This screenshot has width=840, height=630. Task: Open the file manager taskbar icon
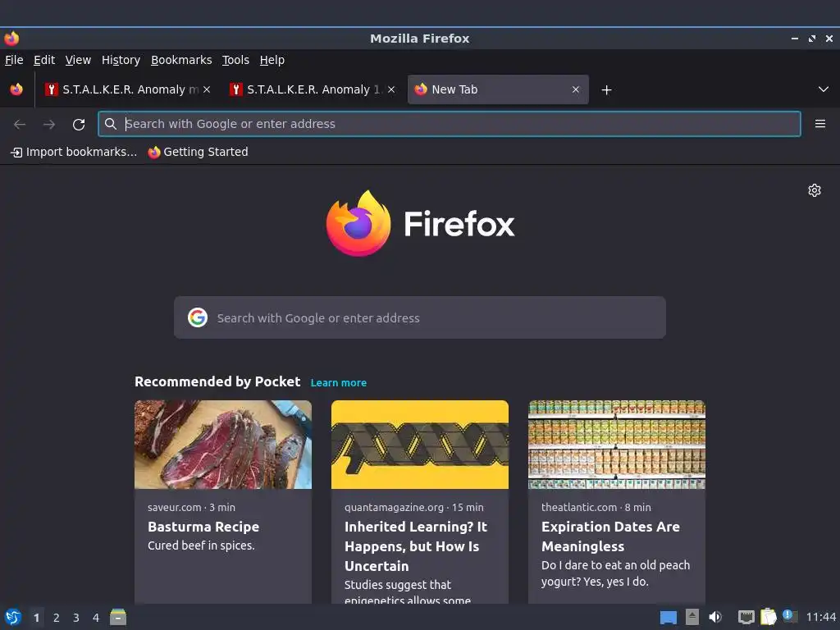118,617
